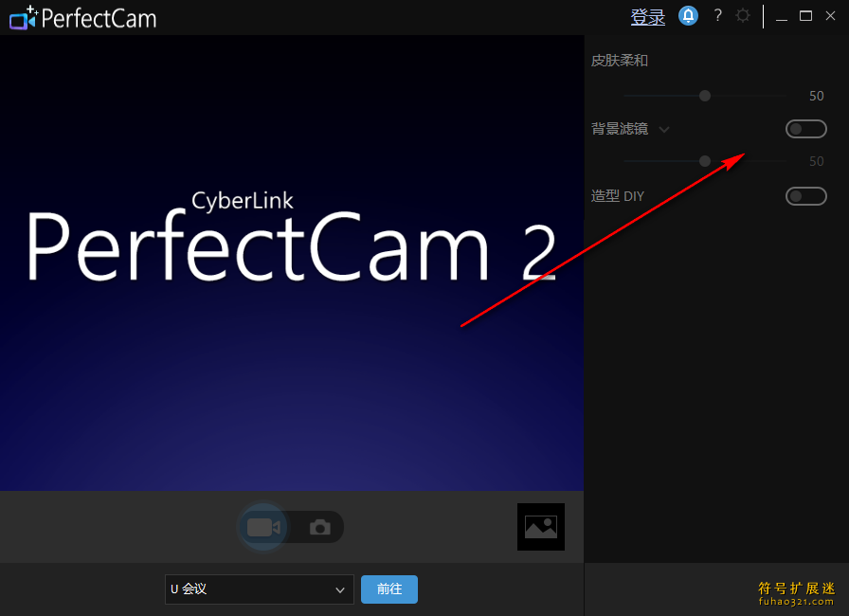Toggle the 背景滤镜 background filter switch

point(805,129)
